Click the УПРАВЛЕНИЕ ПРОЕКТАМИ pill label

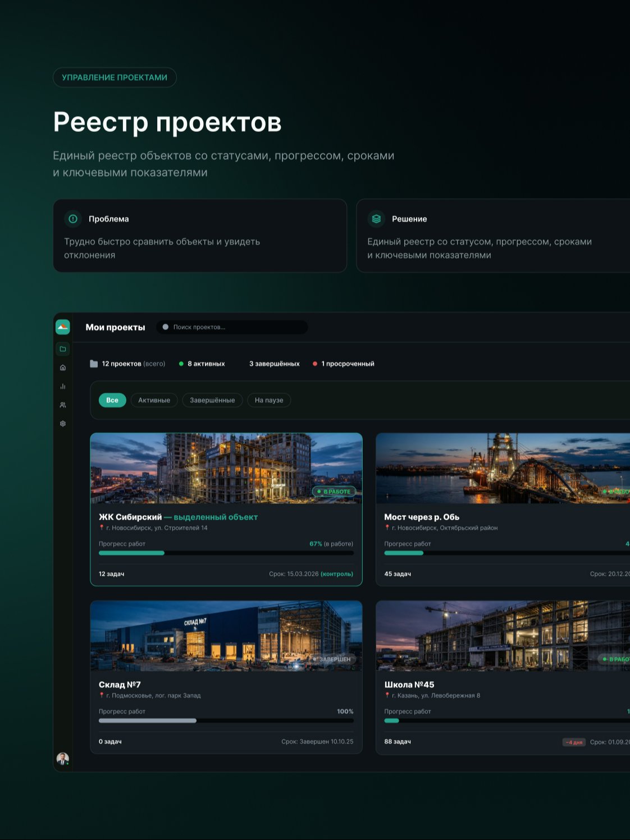point(115,77)
